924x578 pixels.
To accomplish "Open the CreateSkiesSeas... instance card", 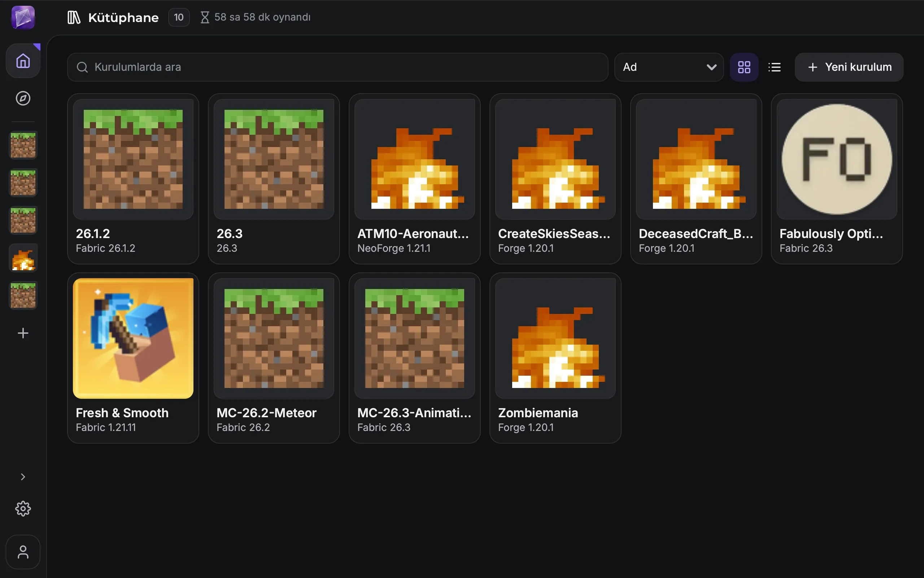I will tap(555, 179).
